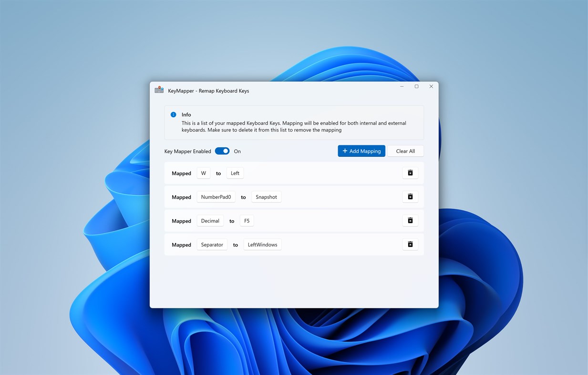The height and width of the screenshot is (375, 588).
Task: Click the F5 key label
Action: tap(247, 221)
